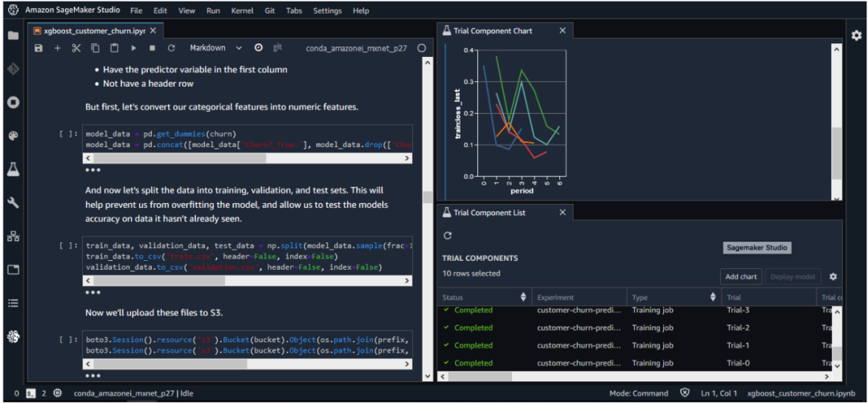Open the file browser sidebar folder icon

coord(13,36)
